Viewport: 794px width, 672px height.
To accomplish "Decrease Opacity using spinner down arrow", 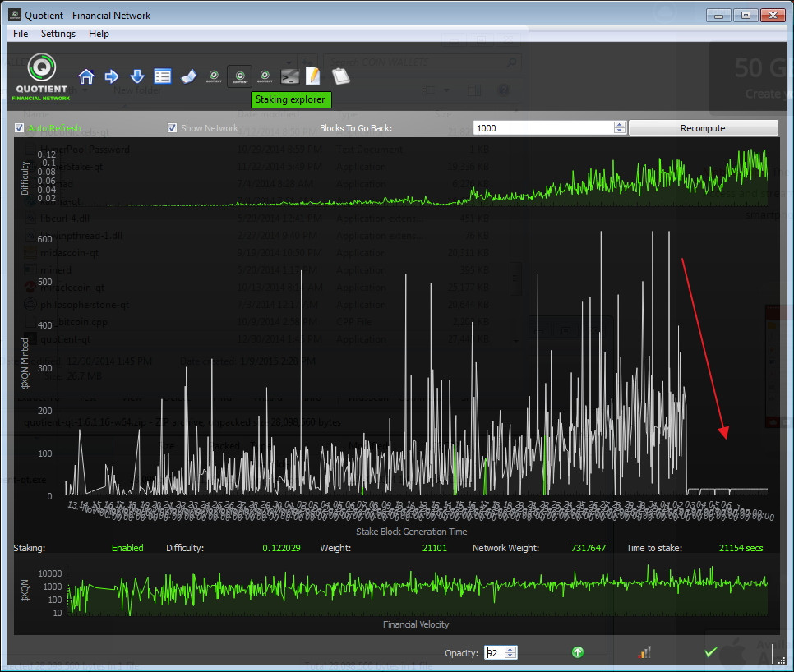I will pos(511,656).
